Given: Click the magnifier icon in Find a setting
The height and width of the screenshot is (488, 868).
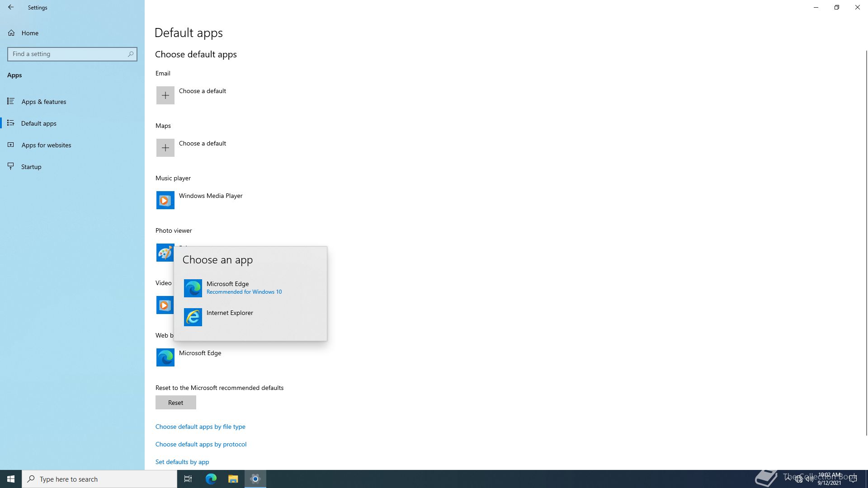Looking at the screenshot, I should click(x=131, y=54).
